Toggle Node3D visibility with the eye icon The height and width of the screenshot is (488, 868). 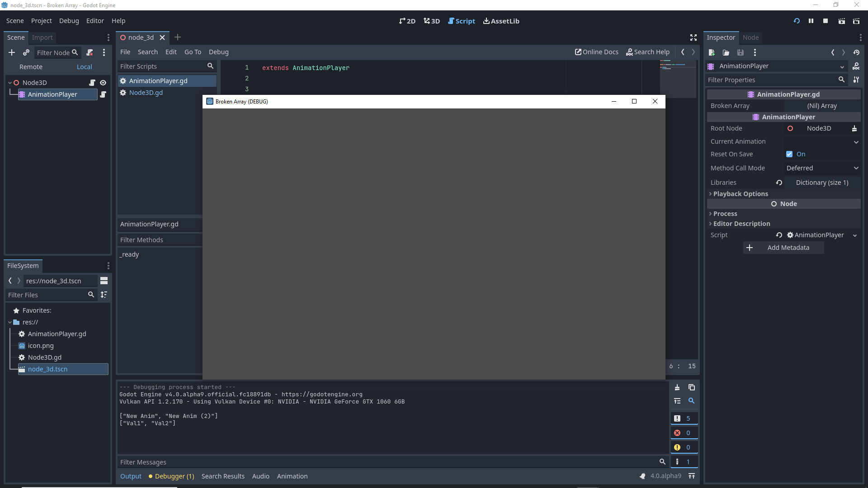point(103,82)
